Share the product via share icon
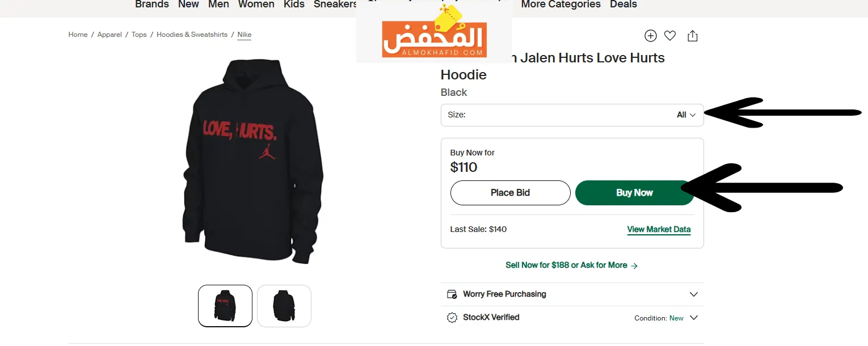Image resolution: width=868 pixels, height=346 pixels. [692, 36]
